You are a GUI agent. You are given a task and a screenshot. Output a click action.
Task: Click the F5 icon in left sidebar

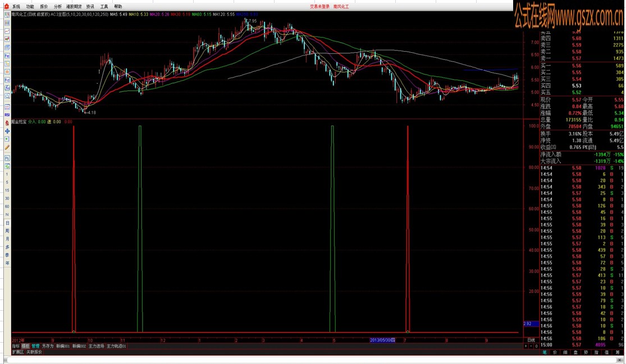pos(7,158)
